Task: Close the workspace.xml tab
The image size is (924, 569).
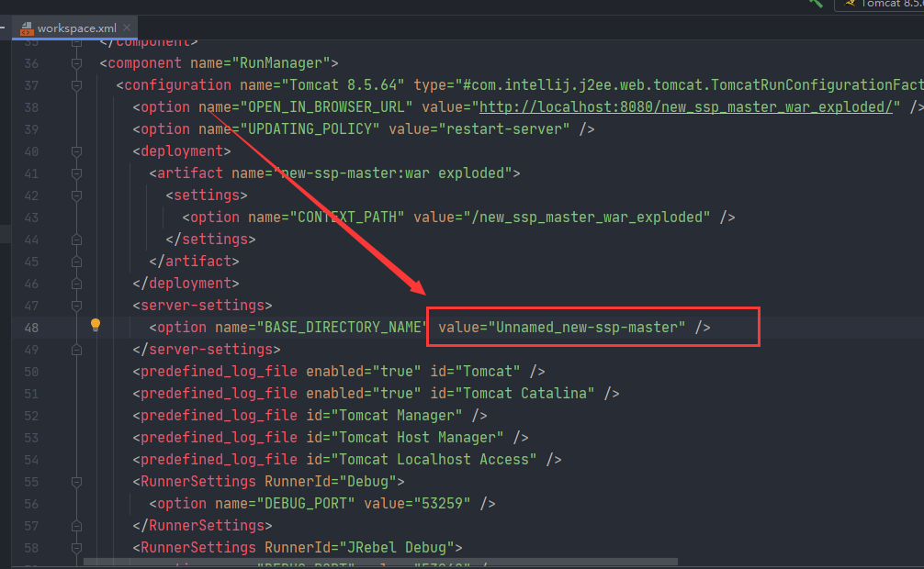Action: click(x=127, y=28)
